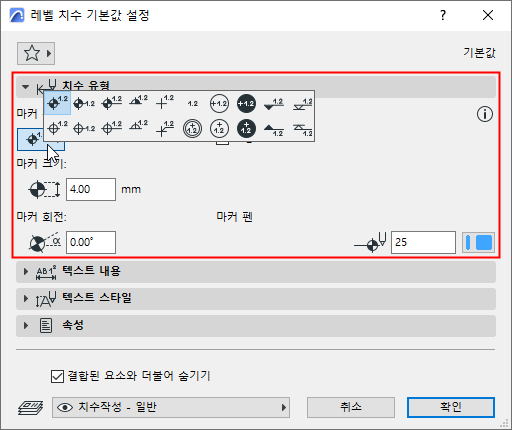Collapse the 치수 유형 panel
The height and width of the screenshot is (430, 512).
pyautogui.click(x=25, y=87)
